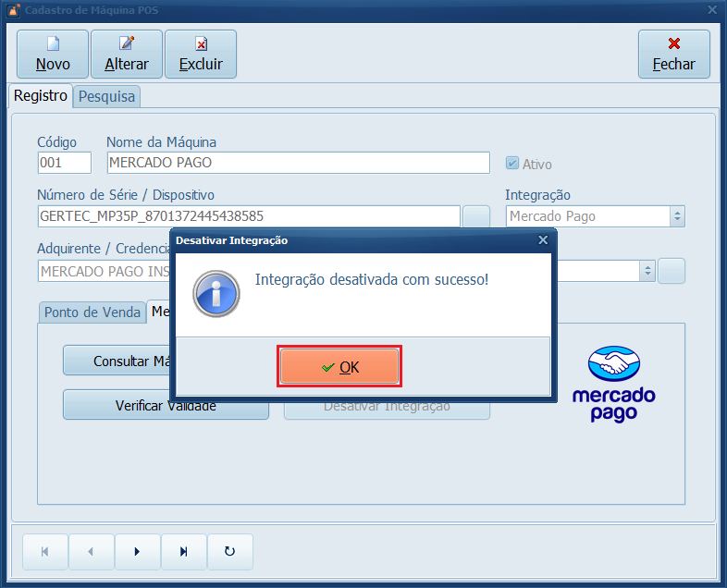727x588 pixels.
Task: Select the Registro tab
Action: [41, 95]
